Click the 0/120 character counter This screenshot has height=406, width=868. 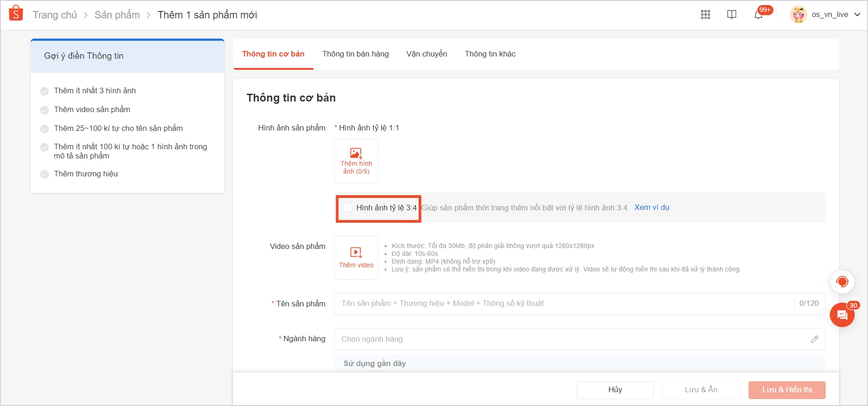[x=809, y=304]
